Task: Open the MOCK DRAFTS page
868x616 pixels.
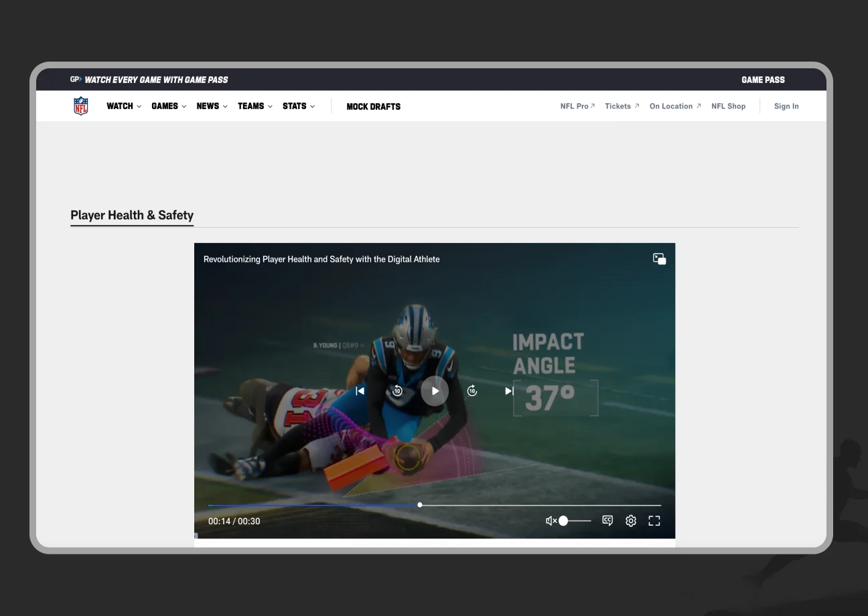Action: (374, 106)
